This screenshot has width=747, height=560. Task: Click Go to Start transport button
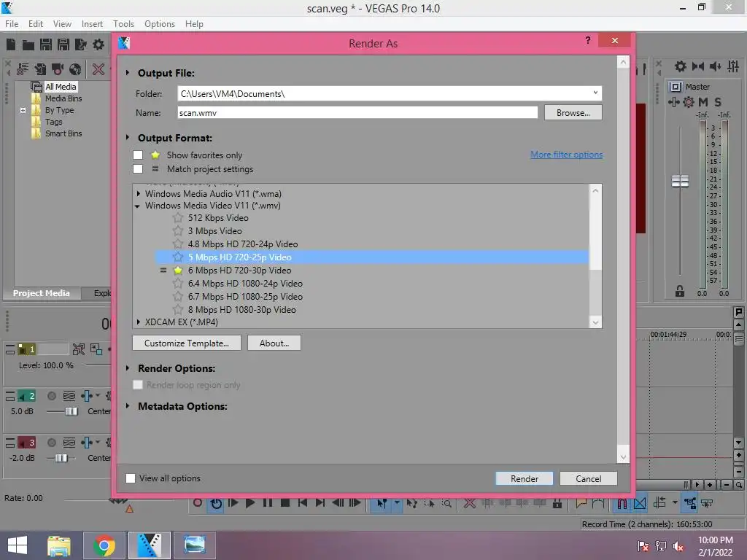303,503
